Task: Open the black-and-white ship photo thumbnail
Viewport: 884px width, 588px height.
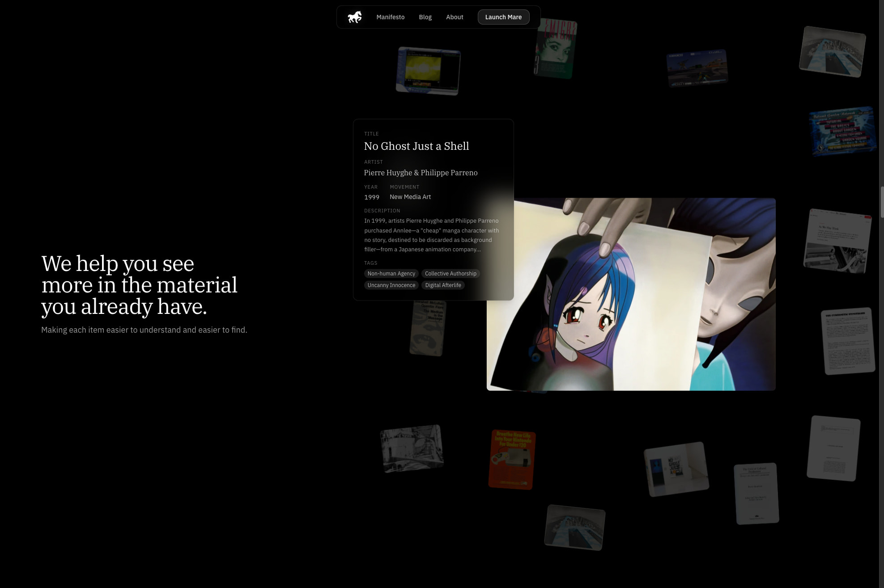Action: [x=412, y=448]
